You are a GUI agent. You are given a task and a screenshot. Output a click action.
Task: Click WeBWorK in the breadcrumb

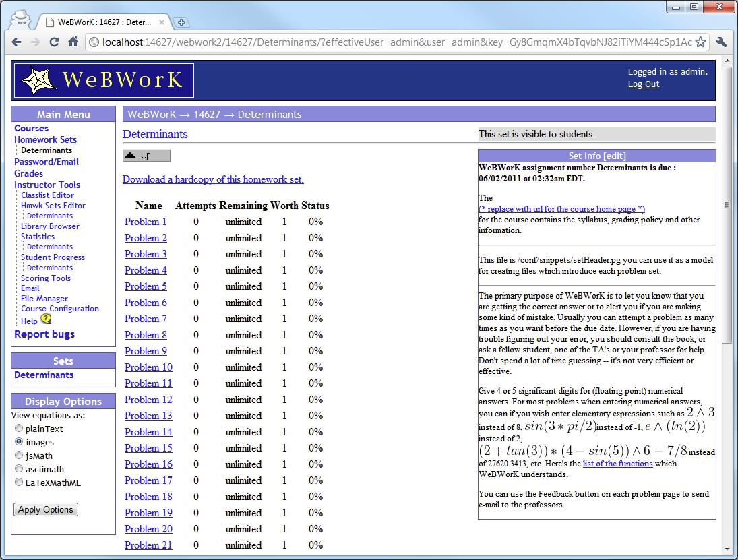coord(152,115)
